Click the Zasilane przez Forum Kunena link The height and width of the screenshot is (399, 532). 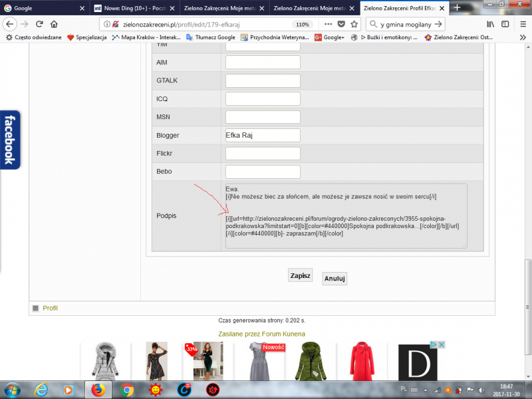click(x=261, y=333)
